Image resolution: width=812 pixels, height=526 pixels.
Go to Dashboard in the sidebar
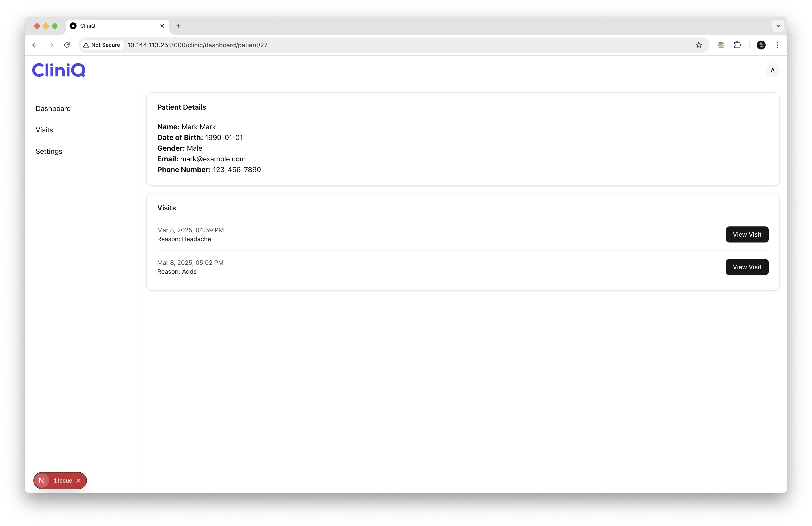53,109
